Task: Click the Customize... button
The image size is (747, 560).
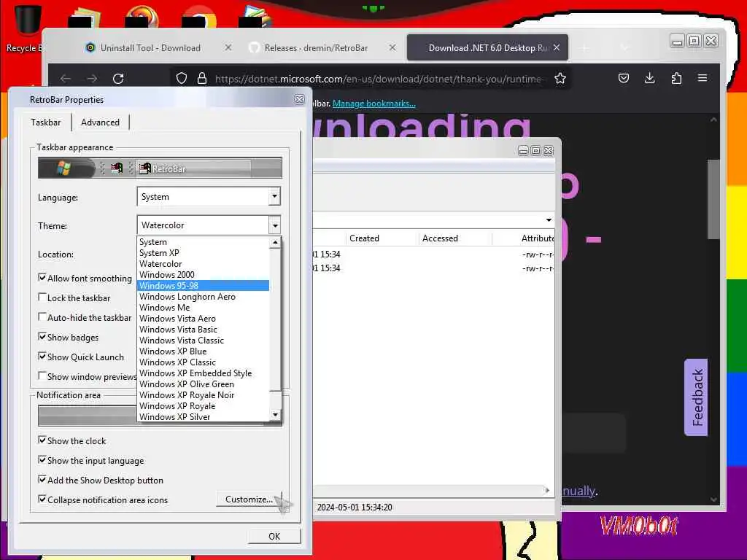Action: [x=249, y=499]
